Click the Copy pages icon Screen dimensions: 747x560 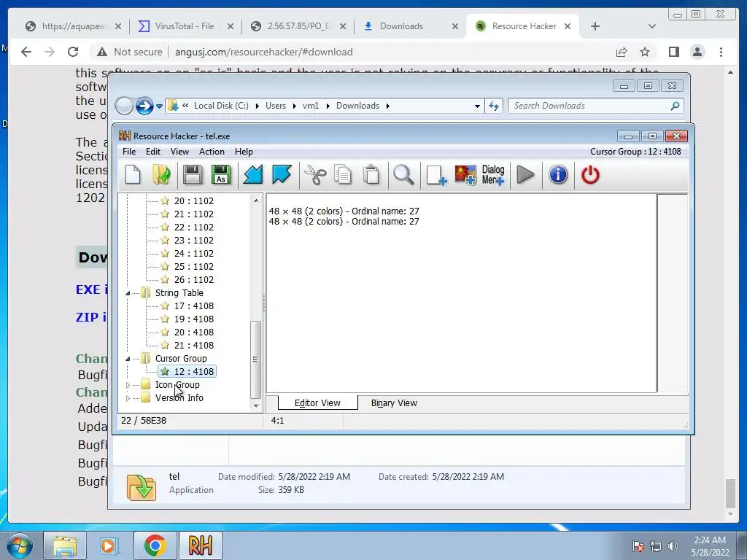point(343,175)
